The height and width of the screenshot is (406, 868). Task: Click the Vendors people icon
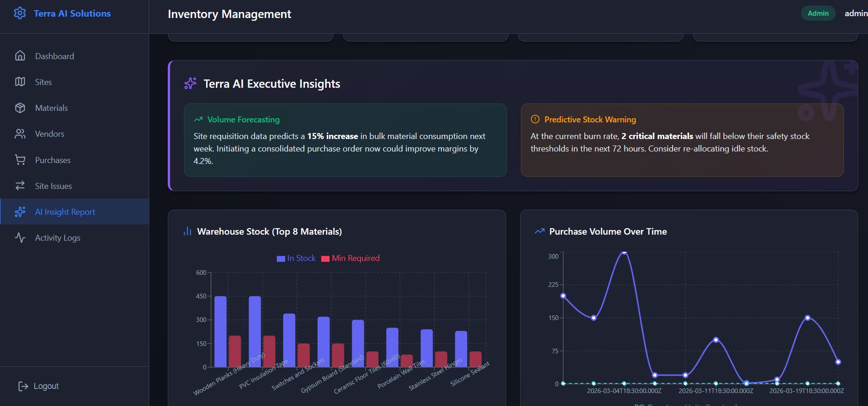[x=20, y=134]
